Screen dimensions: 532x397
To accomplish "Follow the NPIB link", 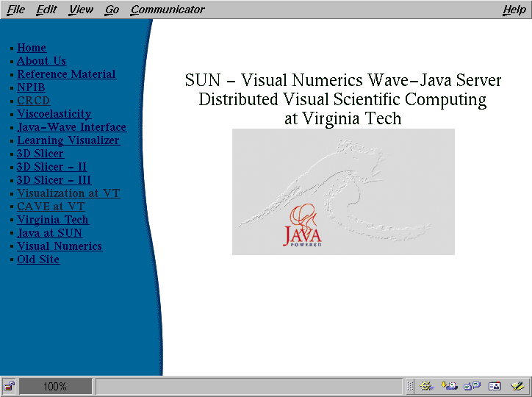I will tap(31, 87).
